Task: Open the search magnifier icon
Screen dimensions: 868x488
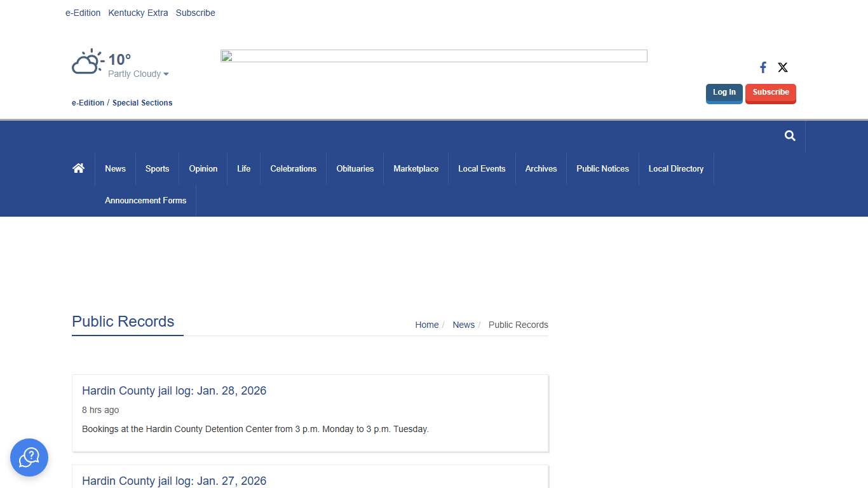Action: [x=790, y=135]
